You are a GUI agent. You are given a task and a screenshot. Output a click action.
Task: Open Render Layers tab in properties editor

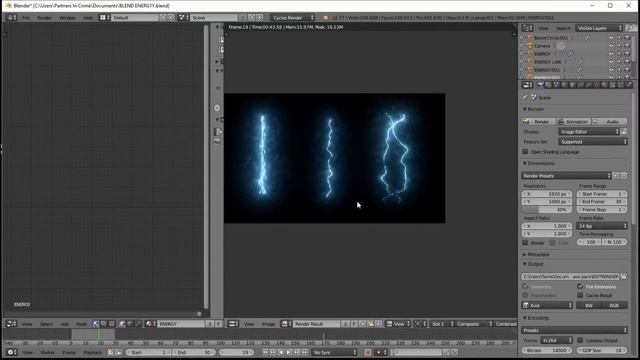[548, 85]
